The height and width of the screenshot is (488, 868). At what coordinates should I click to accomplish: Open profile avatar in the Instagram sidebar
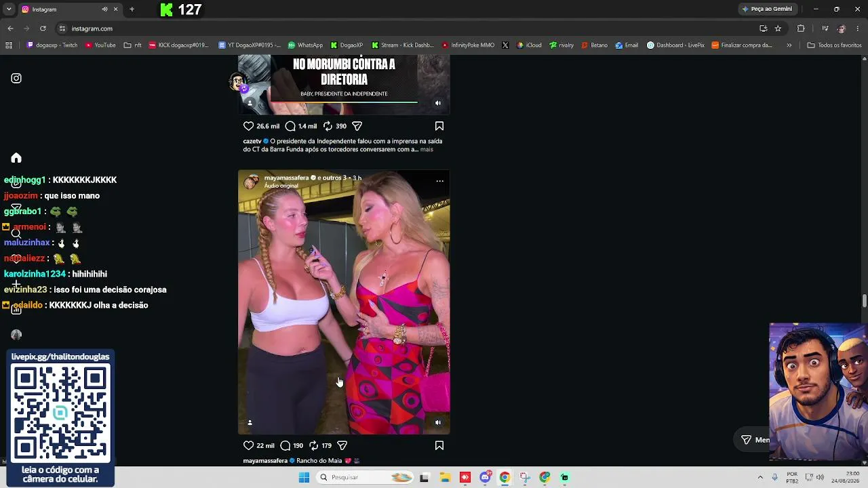pos(16,335)
